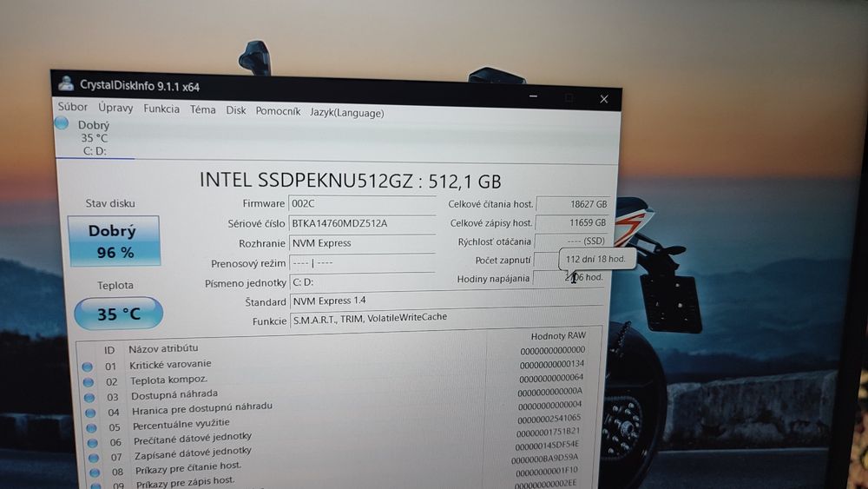The height and width of the screenshot is (489, 868).
Task: Click the Hodnoty RAW column header
Action: [x=557, y=335]
